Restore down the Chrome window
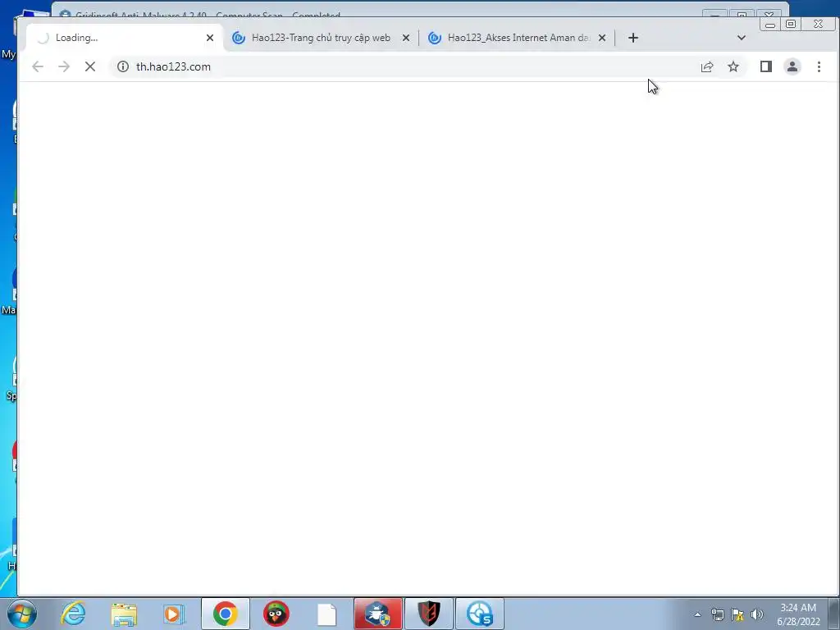 click(791, 24)
